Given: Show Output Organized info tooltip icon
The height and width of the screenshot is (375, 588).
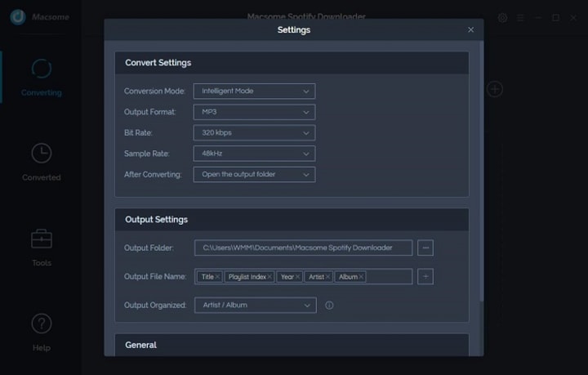Looking at the screenshot, I should [x=329, y=306].
